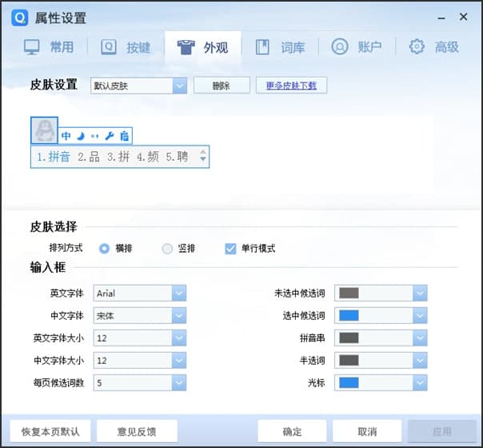
Task: Click the monitor icon of 常用 tab
Action: 32,47
